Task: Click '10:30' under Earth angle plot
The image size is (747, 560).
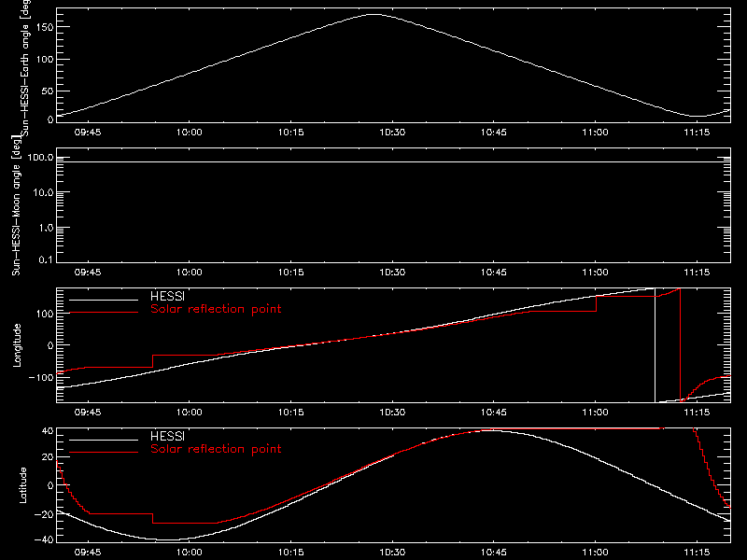Action: (392, 133)
